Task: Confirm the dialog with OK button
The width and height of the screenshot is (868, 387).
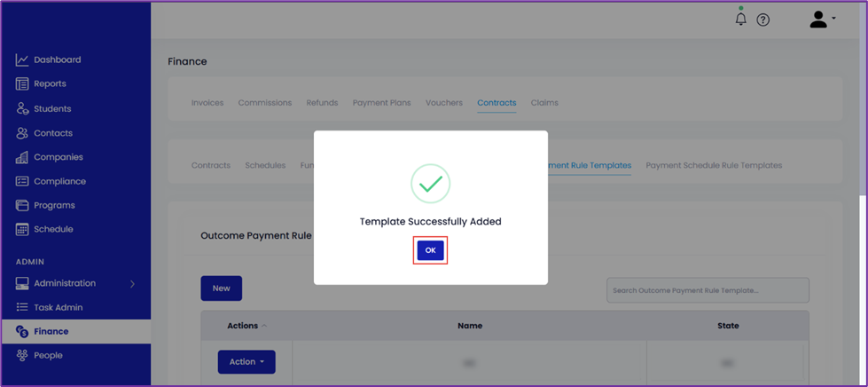Action: click(430, 250)
